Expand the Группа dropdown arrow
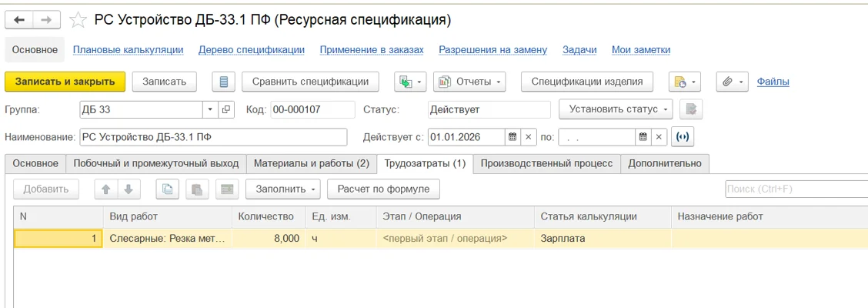 210,109
